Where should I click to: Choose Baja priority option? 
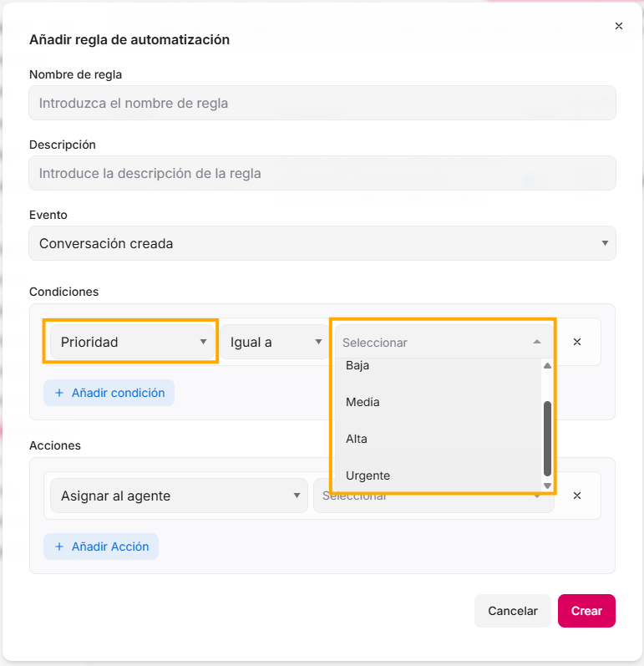click(357, 366)
